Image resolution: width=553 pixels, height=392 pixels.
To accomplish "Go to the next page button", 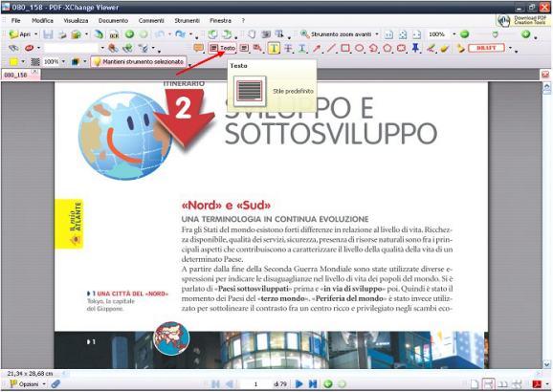I will [299, 384].
